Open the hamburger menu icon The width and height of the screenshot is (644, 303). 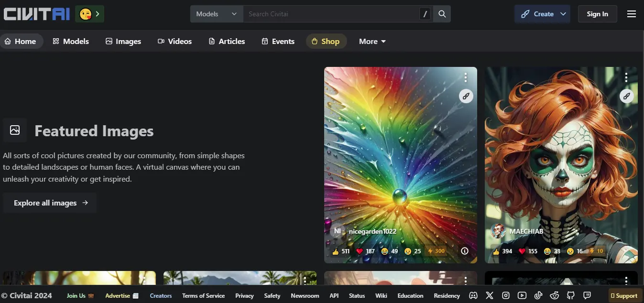pos(632,14)
